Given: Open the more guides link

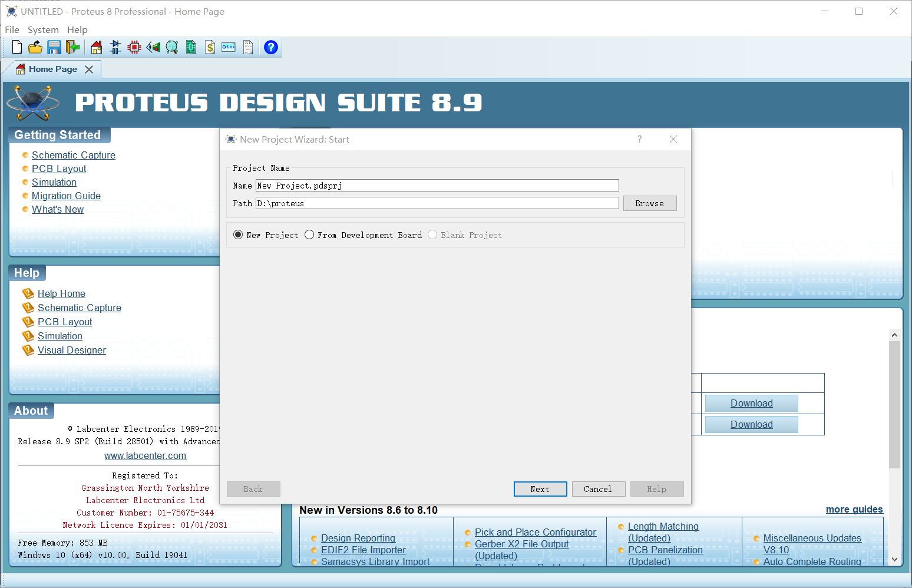Looking at the screenshot, I should tap(854, 509).
